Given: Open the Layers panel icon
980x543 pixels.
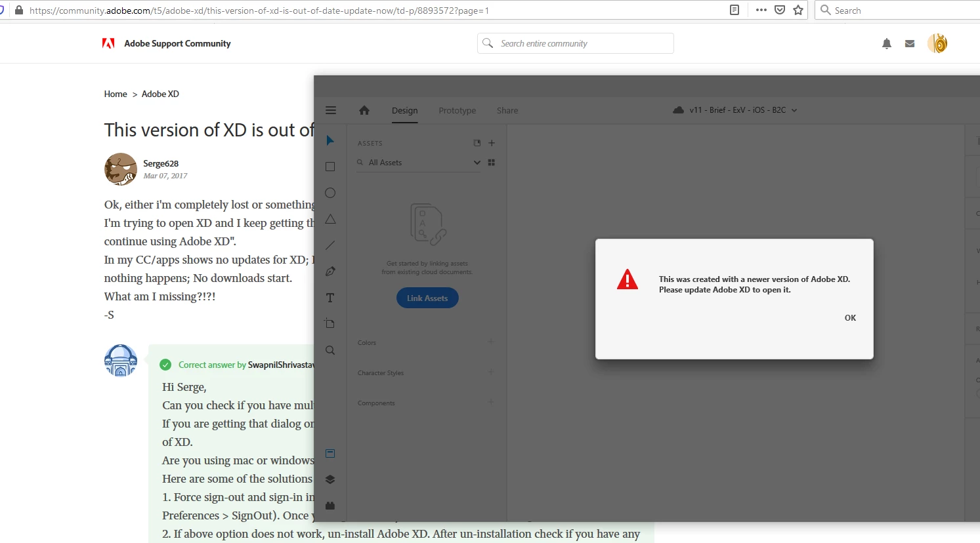Looking at the screenshot, I should [x=330, y=479].
